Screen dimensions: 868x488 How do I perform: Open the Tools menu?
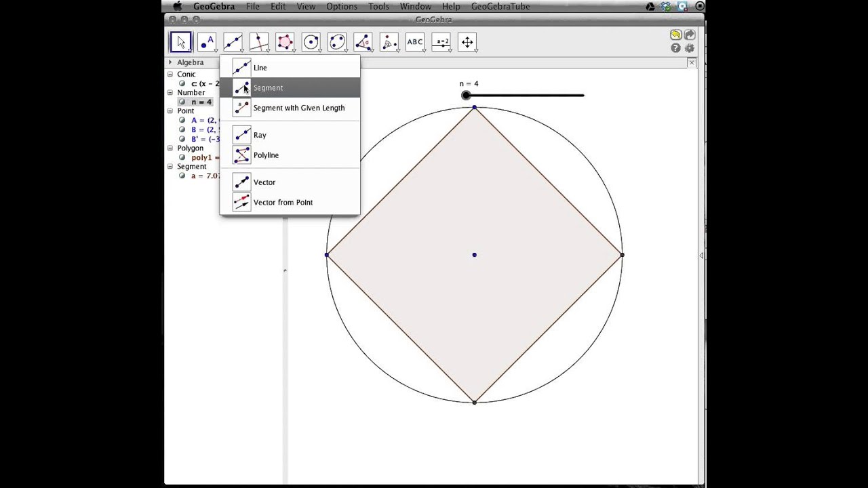(378, 6)
